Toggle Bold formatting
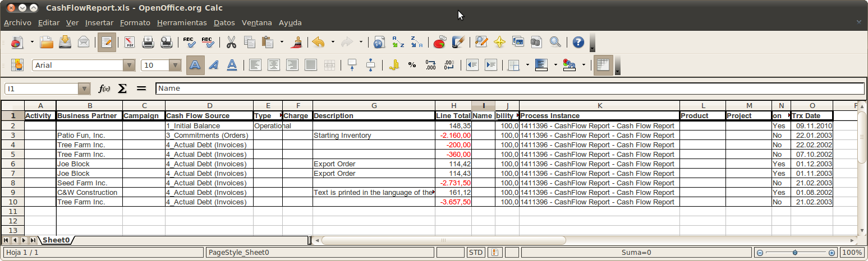This screenshot has width=868, height=261. tap(195, 65)
